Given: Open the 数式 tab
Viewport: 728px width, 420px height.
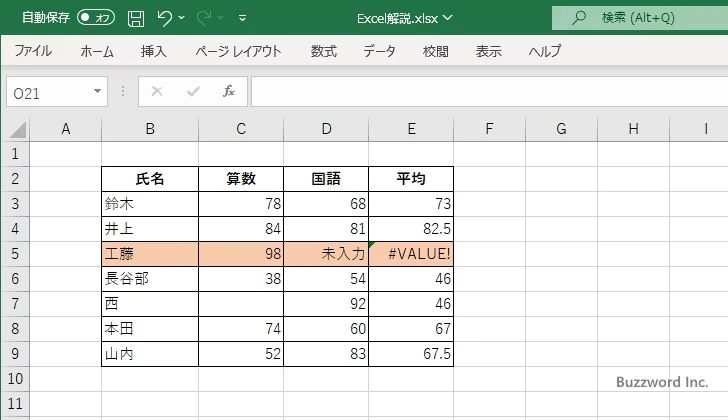Looking at the screenshot, I should pos(324,51).
